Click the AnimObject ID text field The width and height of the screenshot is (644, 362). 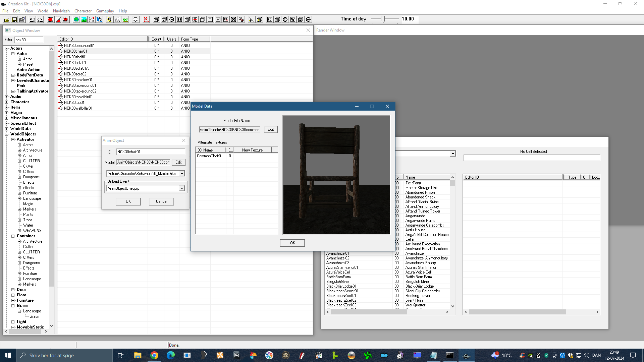coord(151,152)
